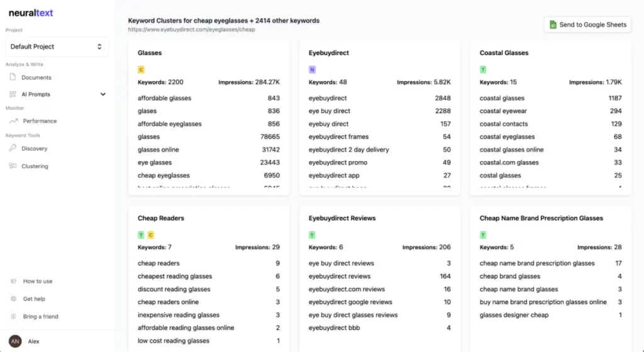Screen dimensions: 644x352
Task: Open the eyebuydirect.com cheap eyeglasses URL
Action: (191, 30)
